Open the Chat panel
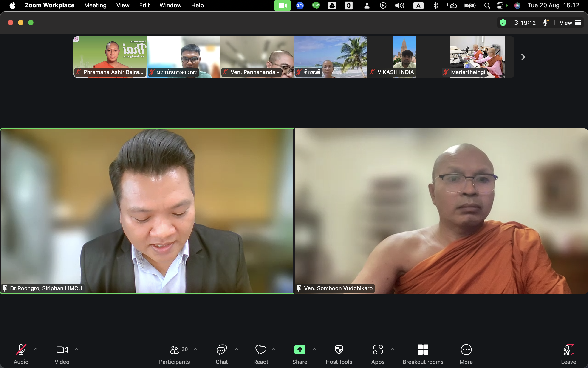The image size is (588, 368). click(x=222, y=354)
